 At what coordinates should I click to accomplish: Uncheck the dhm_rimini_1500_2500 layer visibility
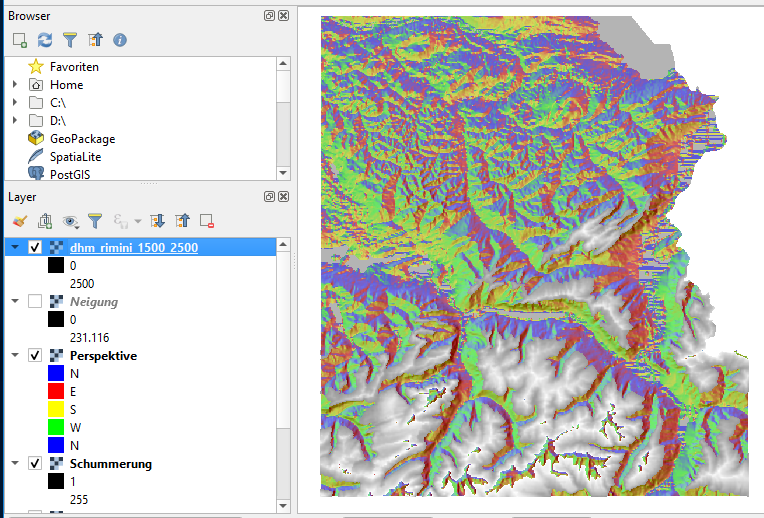coord(36,248)
